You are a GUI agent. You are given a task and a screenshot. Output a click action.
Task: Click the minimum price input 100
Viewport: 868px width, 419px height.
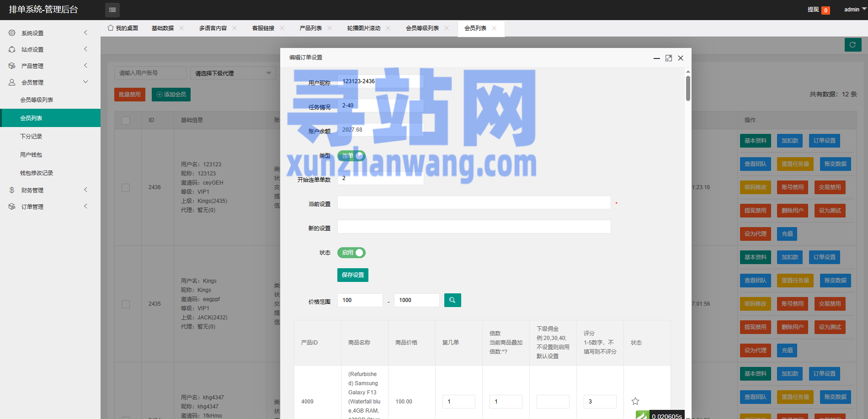click(360, 300)
